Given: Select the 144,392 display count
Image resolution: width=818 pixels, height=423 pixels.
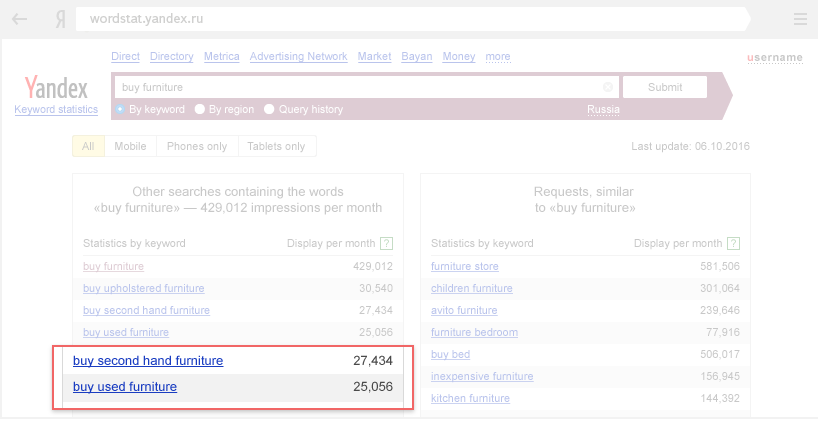Looking at the screenshot, I should (x=720, y=398).
